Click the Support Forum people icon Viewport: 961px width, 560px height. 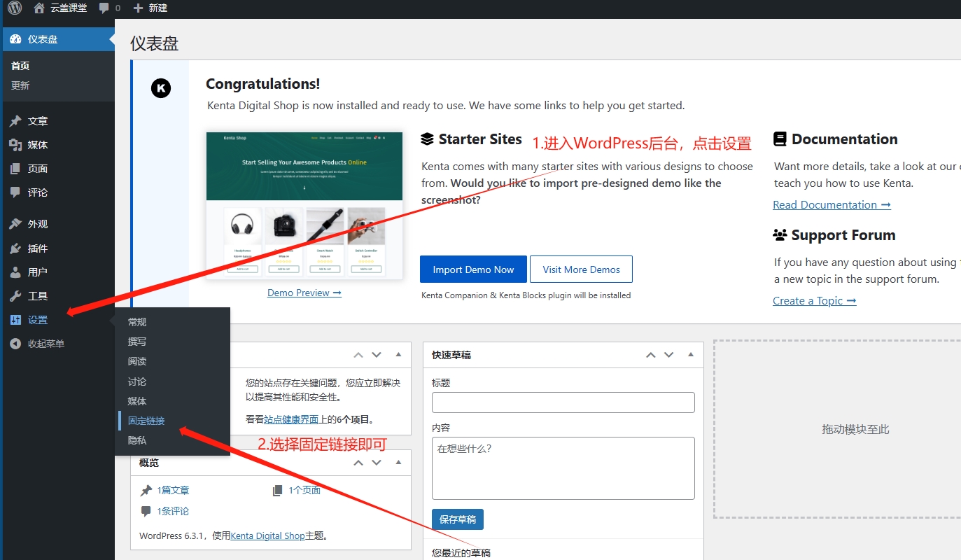(780, 235)
